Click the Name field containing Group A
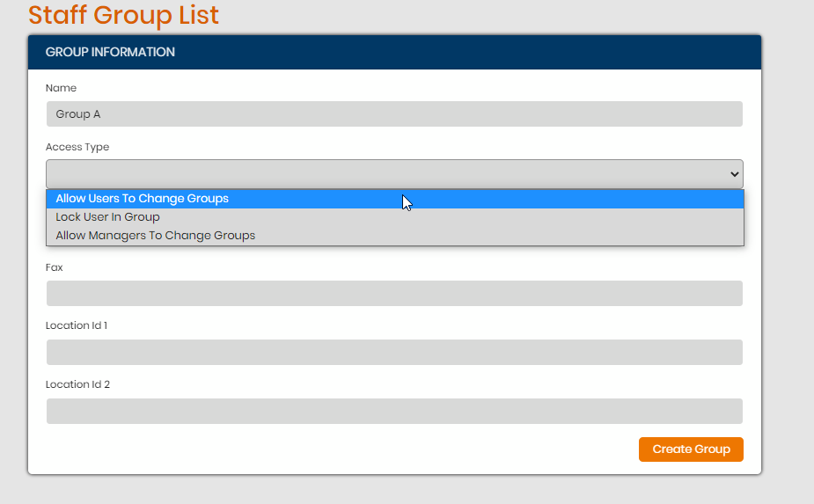 (x=394, y=113)
